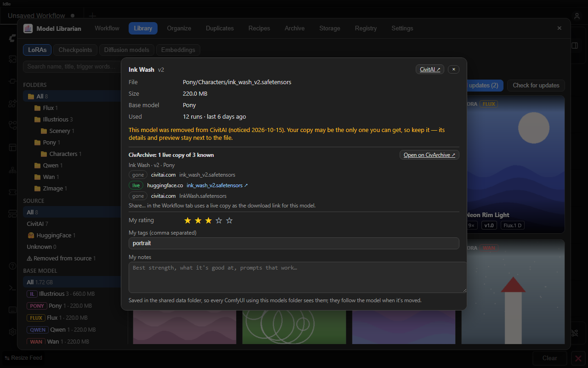Viewport: 588px width, 368px height.
Task: Select the Illustrious folder
Action: tap(72, 119)
